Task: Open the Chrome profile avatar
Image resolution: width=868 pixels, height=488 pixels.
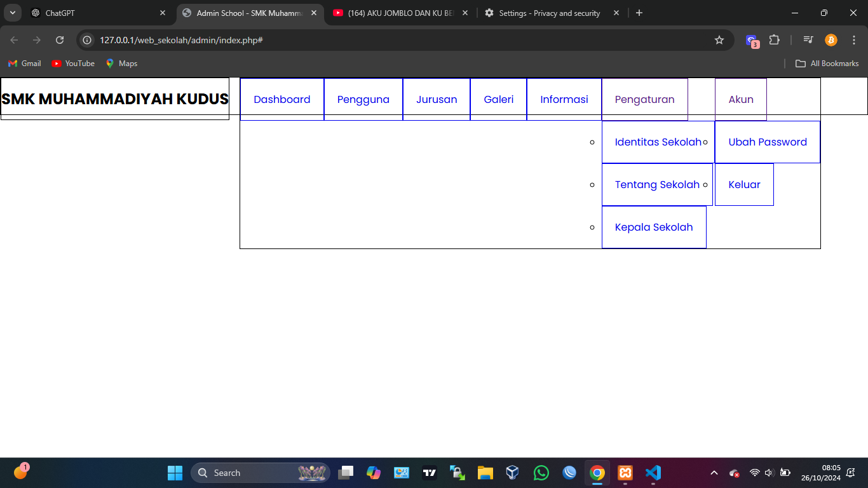Action: pos(831,40)
